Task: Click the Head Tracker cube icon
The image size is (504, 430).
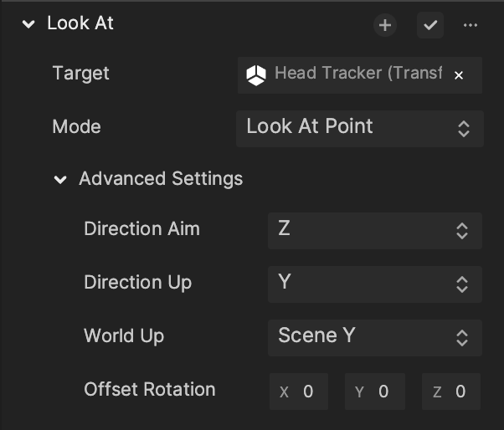Action: coord(256,75)
